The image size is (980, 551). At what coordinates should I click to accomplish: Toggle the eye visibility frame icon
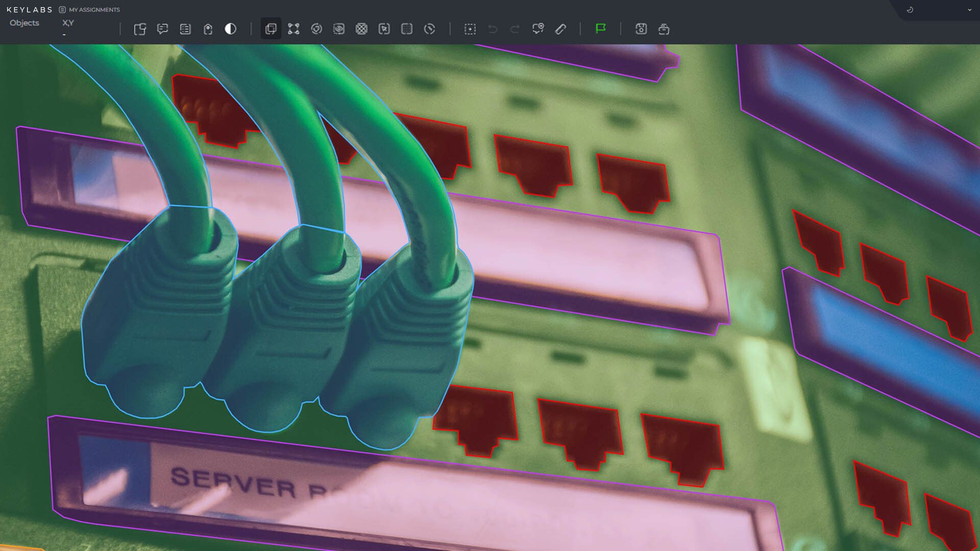point(339,29)
